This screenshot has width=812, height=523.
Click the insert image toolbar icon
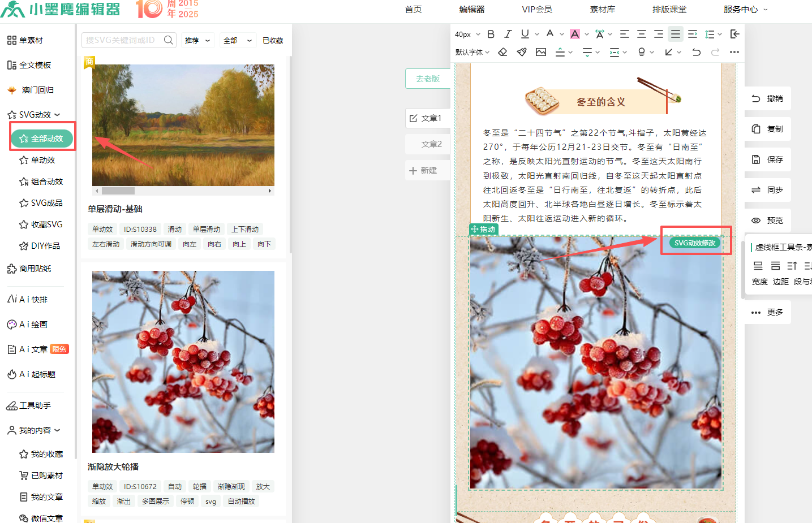(541, 52)
